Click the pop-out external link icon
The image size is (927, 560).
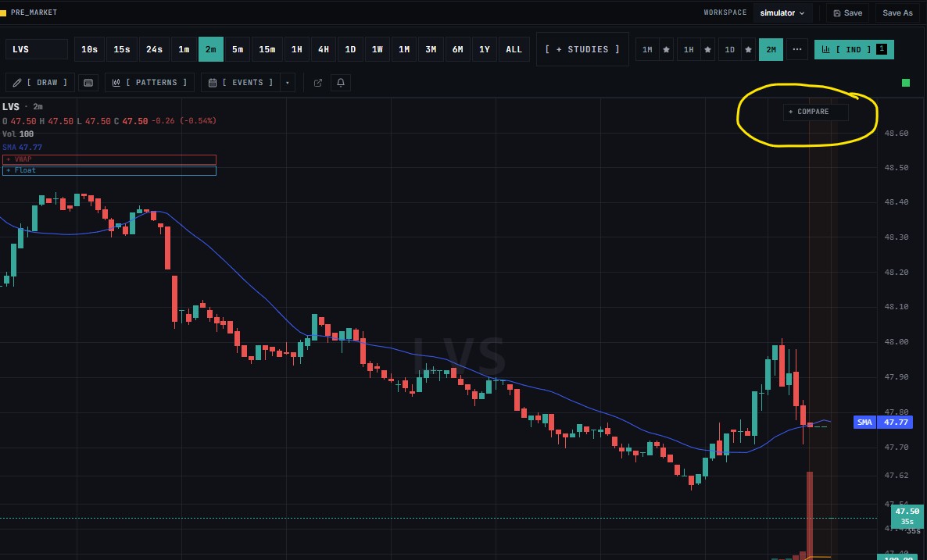(318, 83)
